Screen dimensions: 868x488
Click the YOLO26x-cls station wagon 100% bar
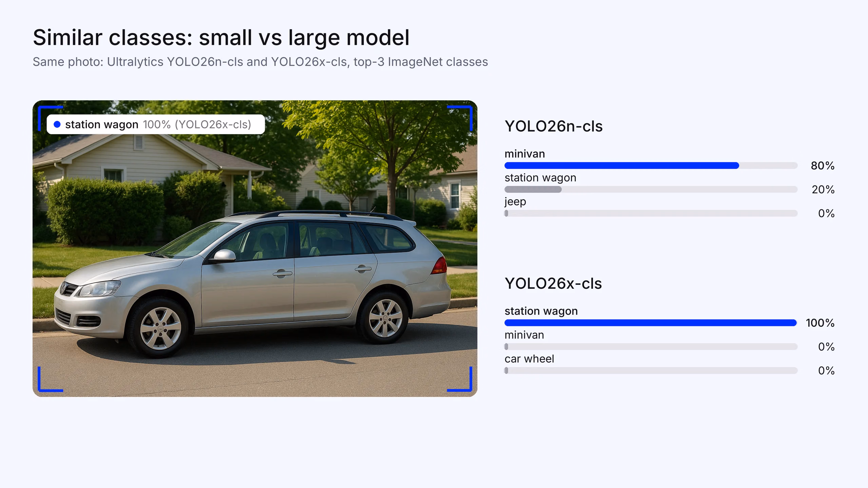(651, 323)
